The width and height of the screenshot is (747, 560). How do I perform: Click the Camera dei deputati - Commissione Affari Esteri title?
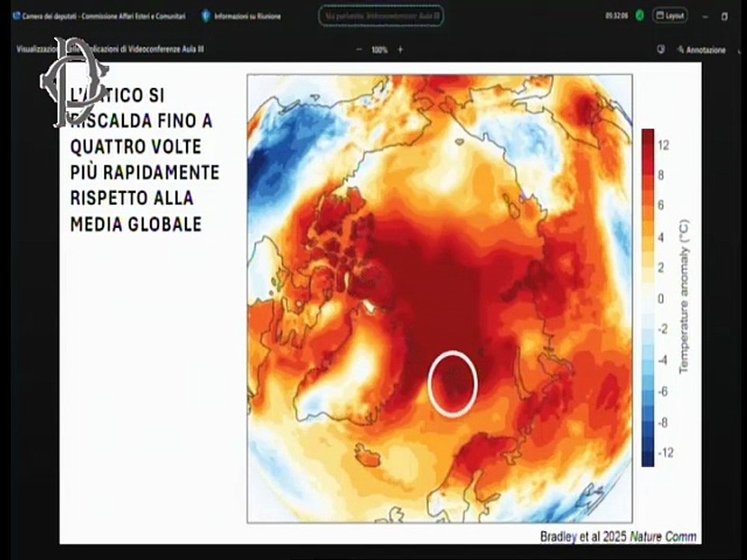(x=103, y=16)
